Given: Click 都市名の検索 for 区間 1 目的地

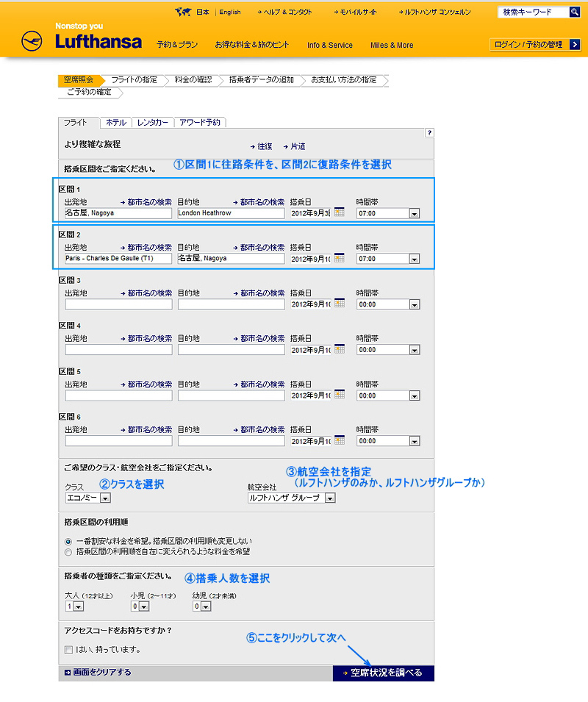Looking at the screenshot, I should coord(259,202).
